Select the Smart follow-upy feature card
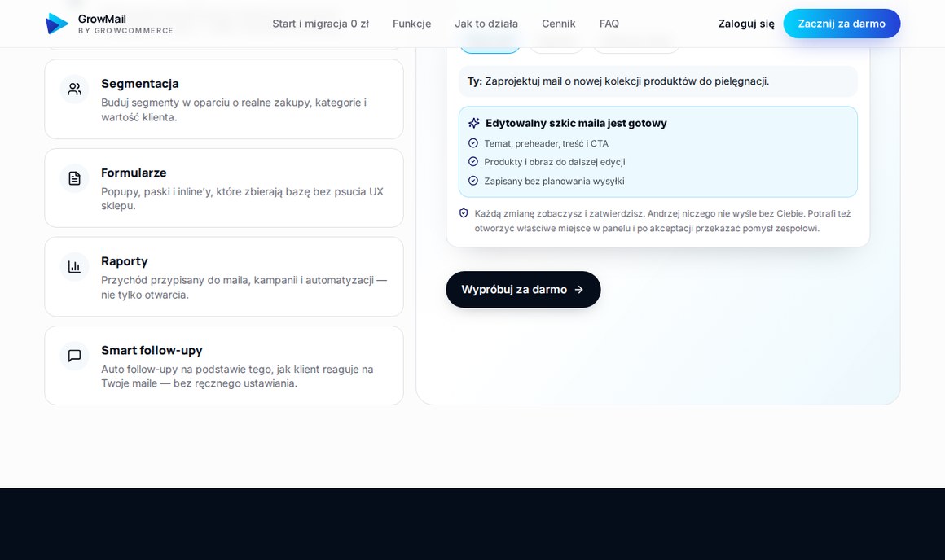The height and width of the screenshot is (560, 945). click(224, 365)
